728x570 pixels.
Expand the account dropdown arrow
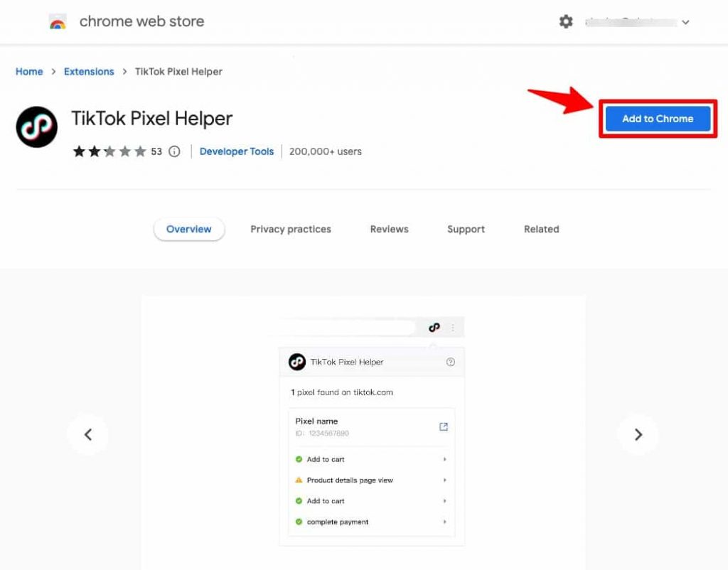[685, 22]
